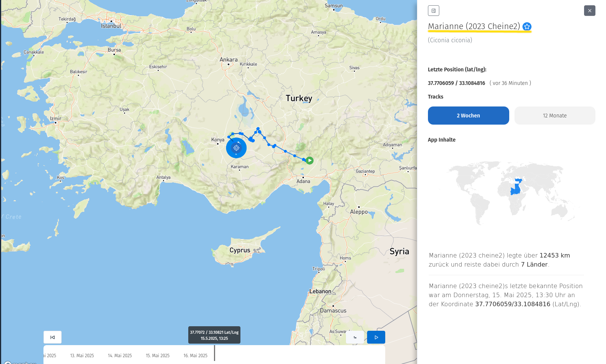Collapse the sidebar panel icon
This screenshot has width=606, height=364.
point(433,11)
